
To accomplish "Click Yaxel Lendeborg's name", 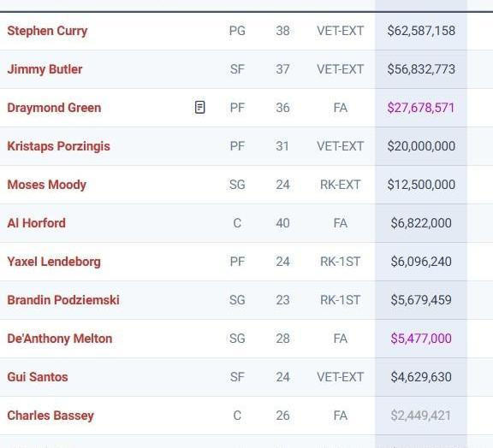I will [x=54, y=262].
